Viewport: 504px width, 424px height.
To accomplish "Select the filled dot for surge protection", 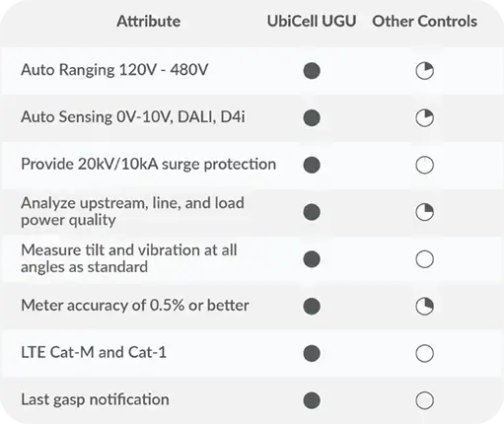I will coord(312,165).
